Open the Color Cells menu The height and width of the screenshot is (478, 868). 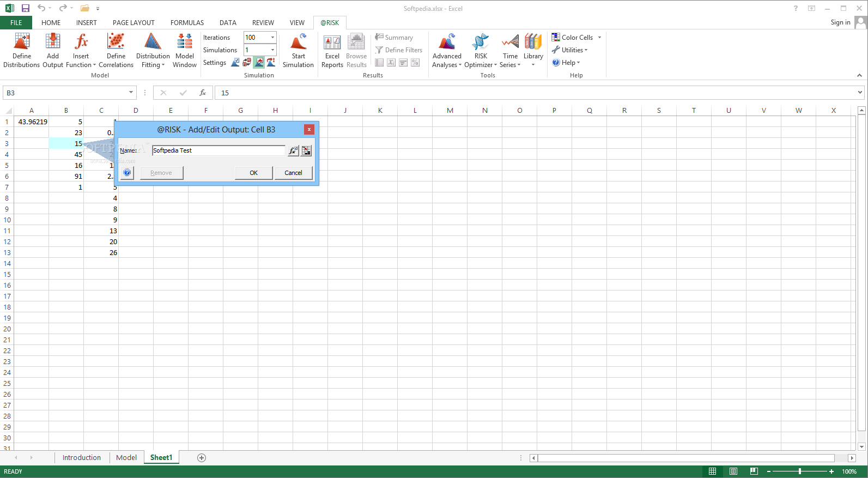pyautogui.click(x=576, y=37)
